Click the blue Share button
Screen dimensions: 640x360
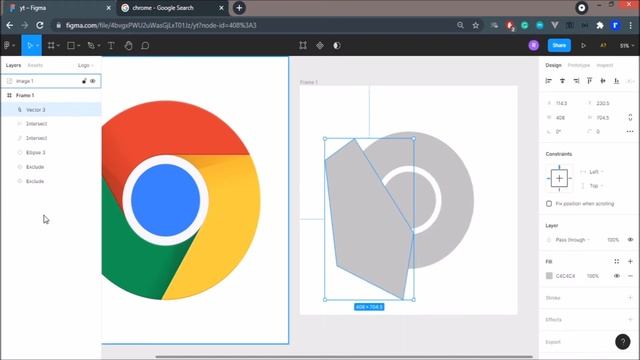click(559, 45)
